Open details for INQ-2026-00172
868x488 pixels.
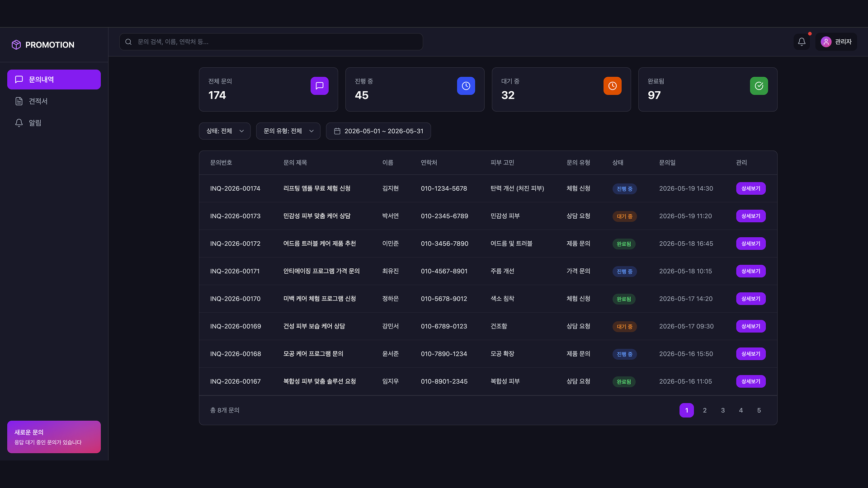click(751, 244)
